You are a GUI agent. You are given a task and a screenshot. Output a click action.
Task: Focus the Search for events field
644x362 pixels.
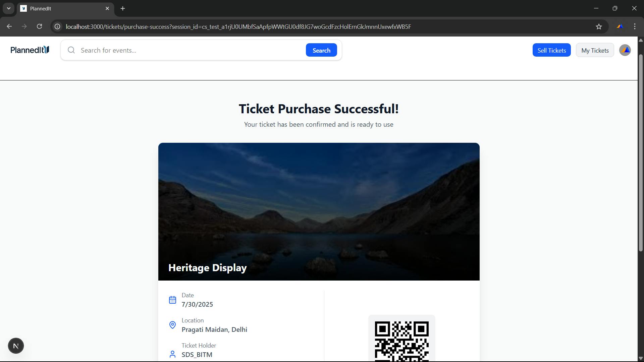[x=191, y=50]
